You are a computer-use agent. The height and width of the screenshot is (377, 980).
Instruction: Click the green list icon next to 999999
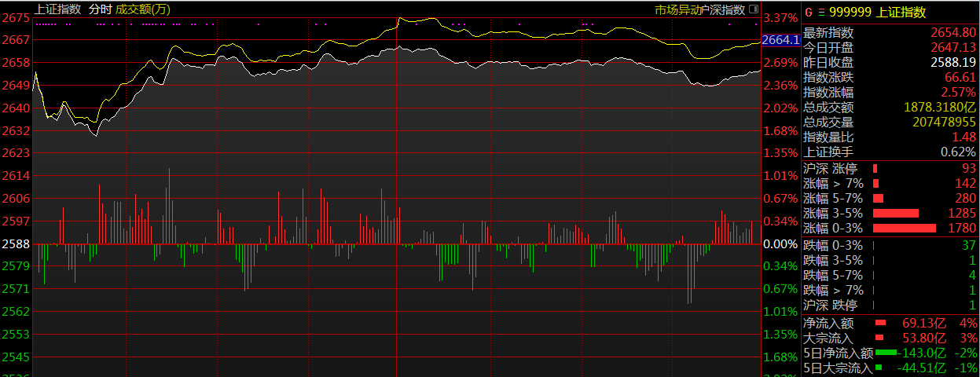(x=822, y=13)
